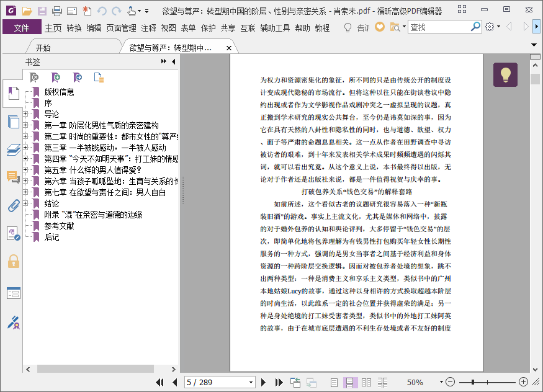Image resolution: width=543 pixels, height=392 pixels.
Task: Open the Attachments panel paperclip icon
Action: [x=13, y=205]
